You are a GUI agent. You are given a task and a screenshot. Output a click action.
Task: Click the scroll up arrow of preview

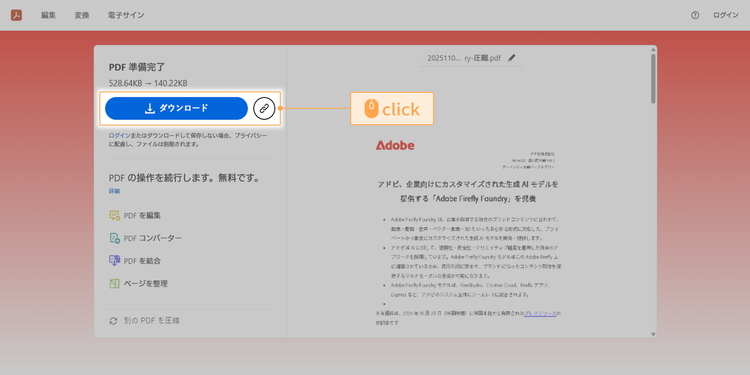653,49
